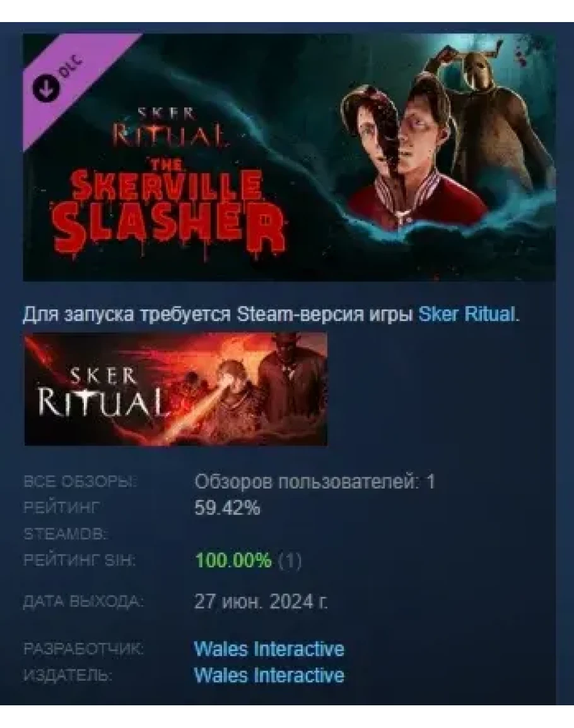The width and height of the screenshot is (574, 728).
Task: Click the РЕЙТИНГ SIH label
Action: pos(79,560)
